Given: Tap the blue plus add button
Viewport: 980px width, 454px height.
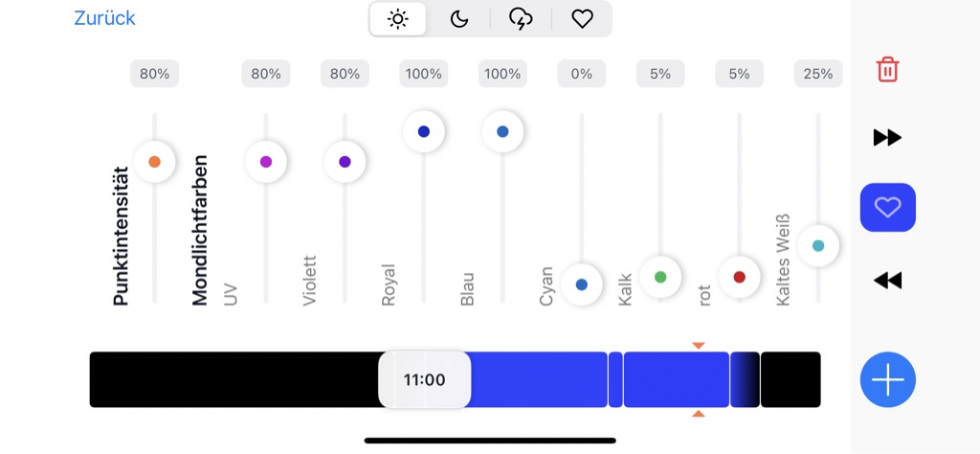Looking at the screenshot, I should (x=887, y=380).
